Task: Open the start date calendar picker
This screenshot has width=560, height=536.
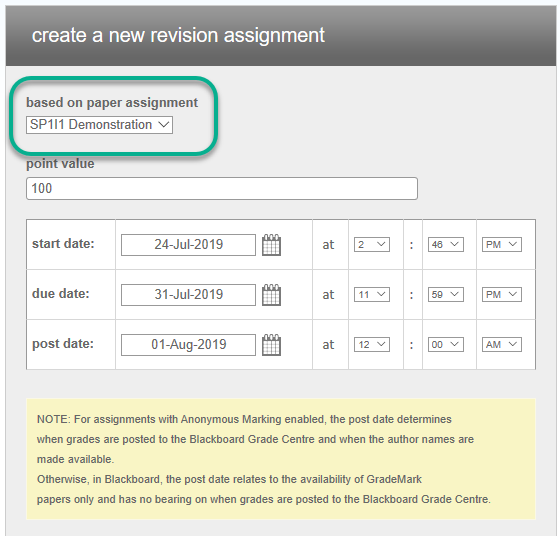Action: tap(271, 245)
